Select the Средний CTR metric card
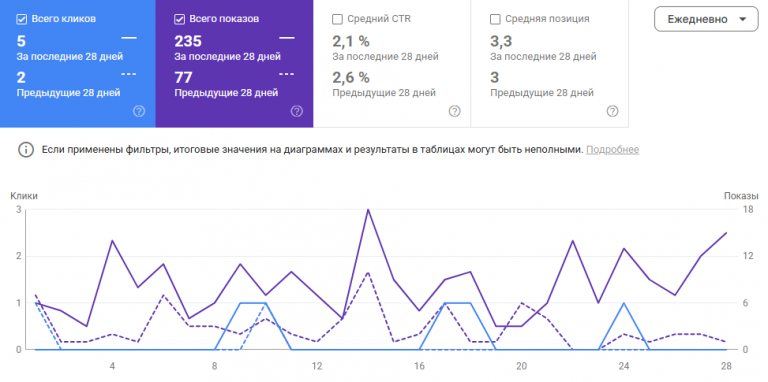Viewport: 768px width, 382px height. tap(392, 64)
